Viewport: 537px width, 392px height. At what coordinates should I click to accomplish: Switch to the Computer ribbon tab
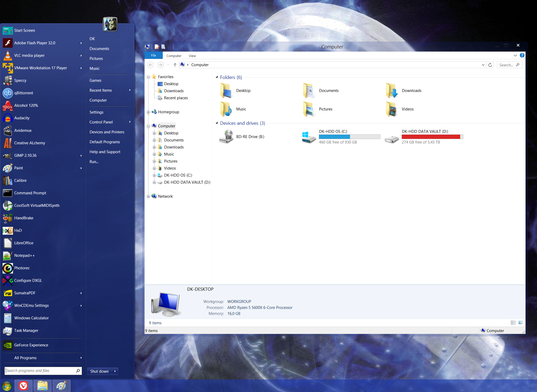click(174, 56)
